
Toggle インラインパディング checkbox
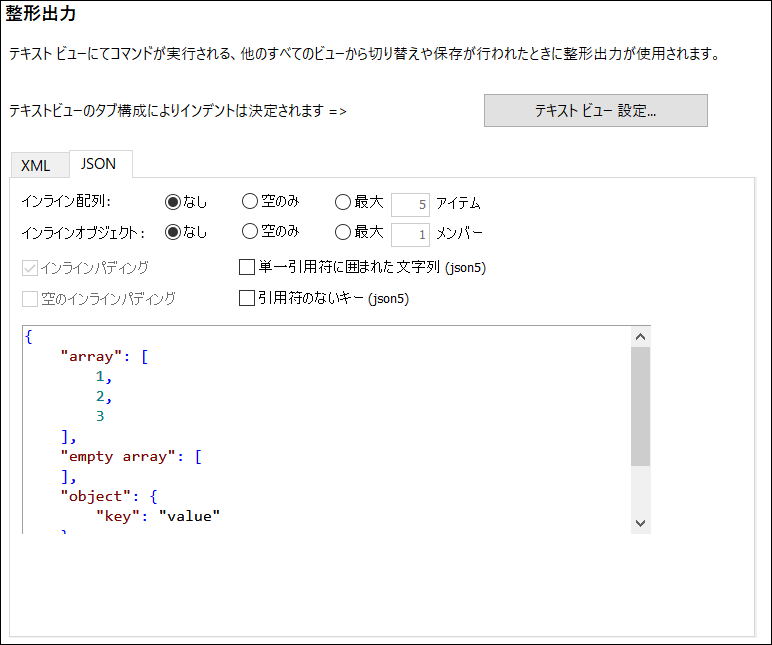(x=29, y=268)
